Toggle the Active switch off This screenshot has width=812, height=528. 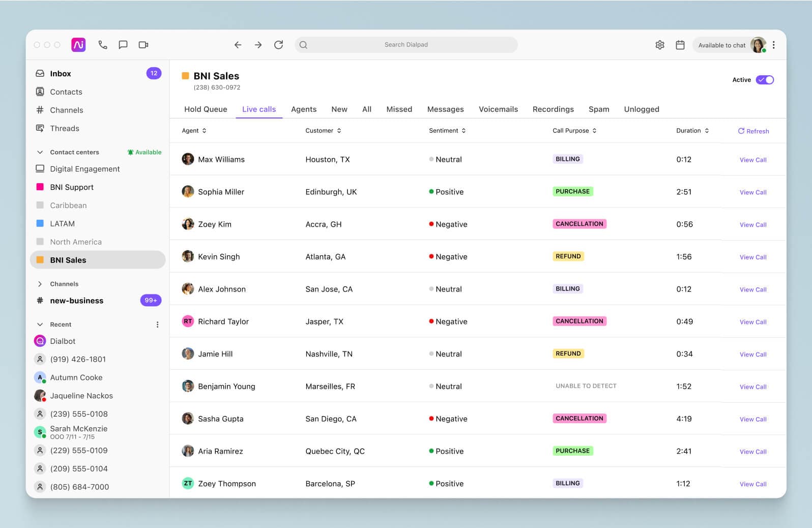pyautogui.click(x=765, y=80)
